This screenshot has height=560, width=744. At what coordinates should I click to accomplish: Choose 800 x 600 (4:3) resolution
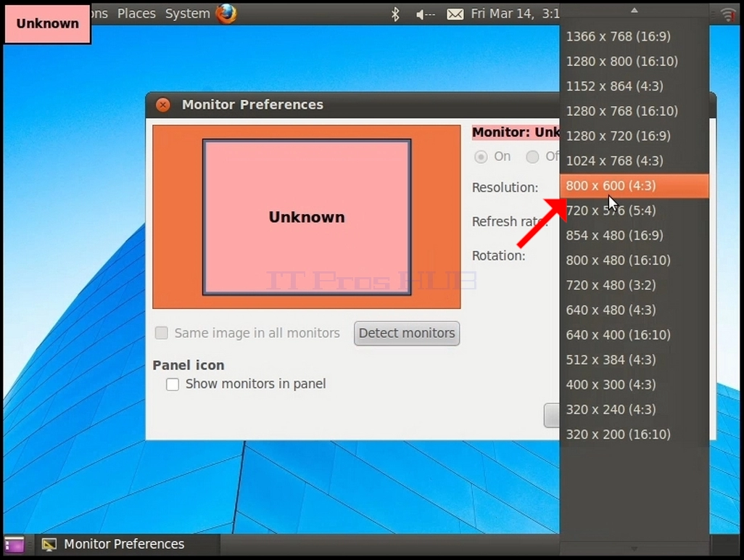(x=635, y=186)
